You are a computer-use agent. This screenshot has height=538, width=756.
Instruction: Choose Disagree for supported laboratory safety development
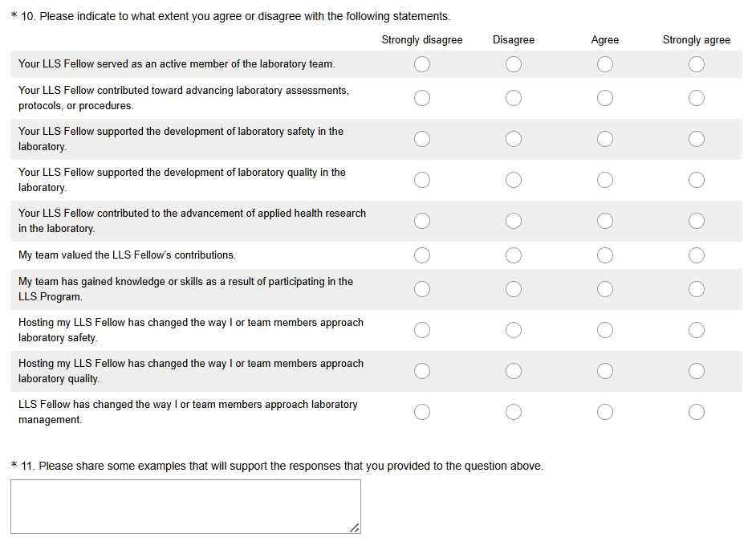(x=514, y=139)
